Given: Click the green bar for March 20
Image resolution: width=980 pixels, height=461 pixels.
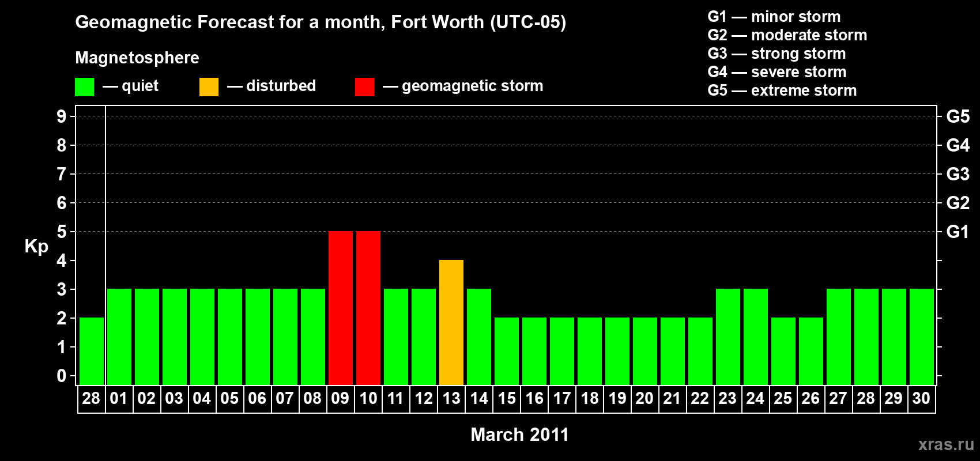Looking at the screenshot, I should coord(645,351).
